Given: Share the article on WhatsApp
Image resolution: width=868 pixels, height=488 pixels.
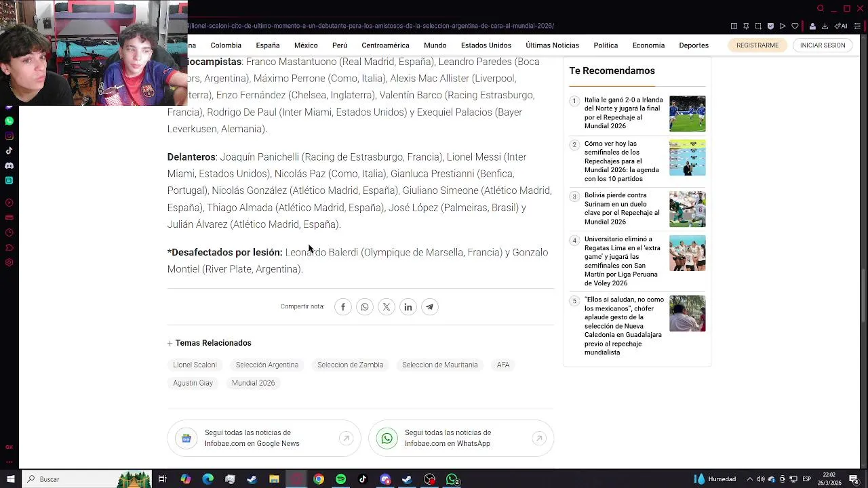Looking at the screenshot, I should coord(365,307).
